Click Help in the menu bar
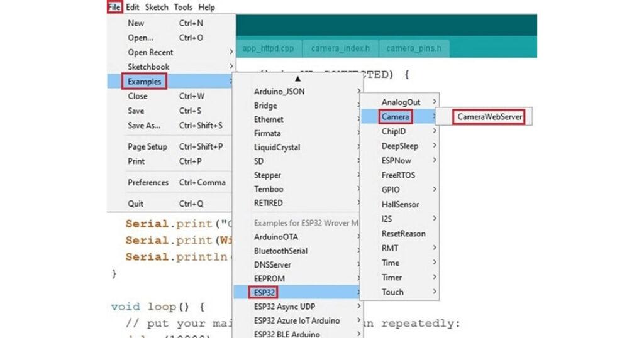 (206, 7)
